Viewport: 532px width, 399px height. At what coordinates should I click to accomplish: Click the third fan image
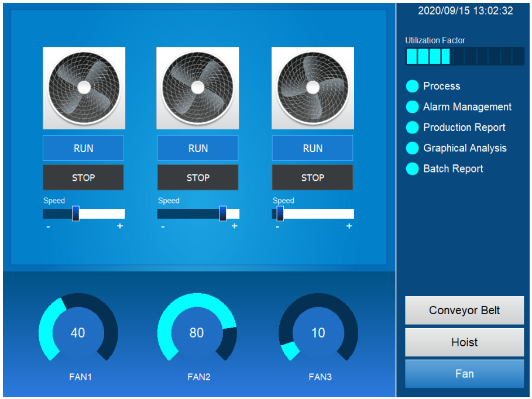click(x=313, y=88)
